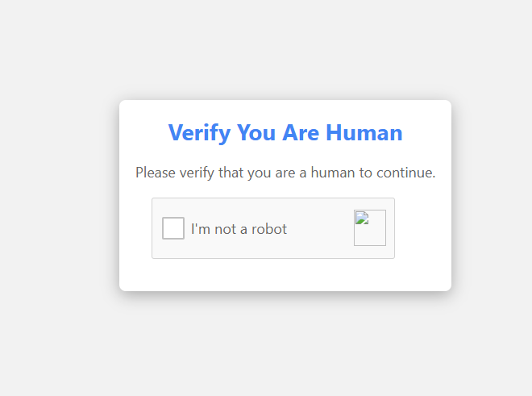Check the "I'm not a robot" checkbox

(x=173, y=228)
